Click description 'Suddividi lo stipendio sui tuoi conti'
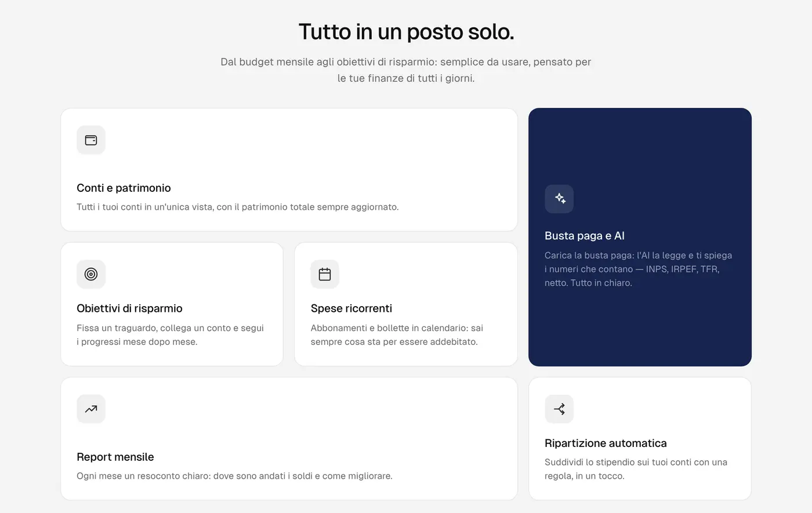This screenshot has width=812, height=513. 636,469
